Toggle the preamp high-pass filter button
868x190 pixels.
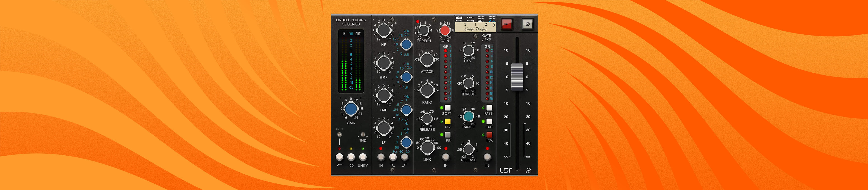[x=339, y=157]
